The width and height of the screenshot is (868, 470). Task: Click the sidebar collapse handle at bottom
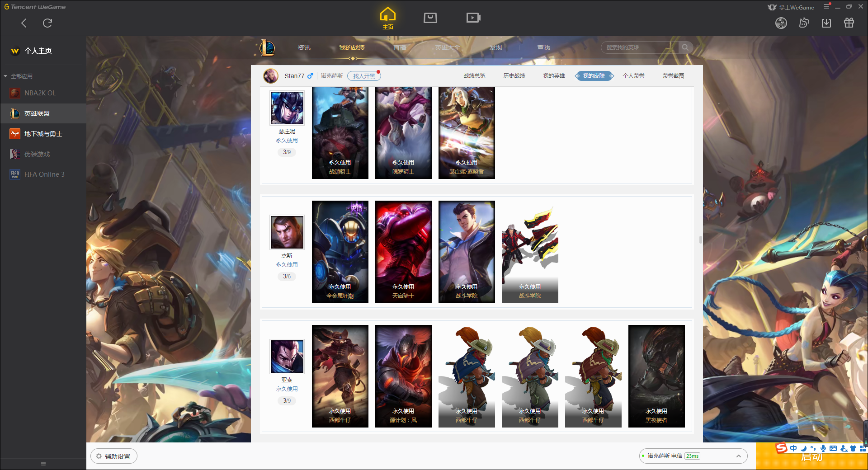tap(43, 464)
